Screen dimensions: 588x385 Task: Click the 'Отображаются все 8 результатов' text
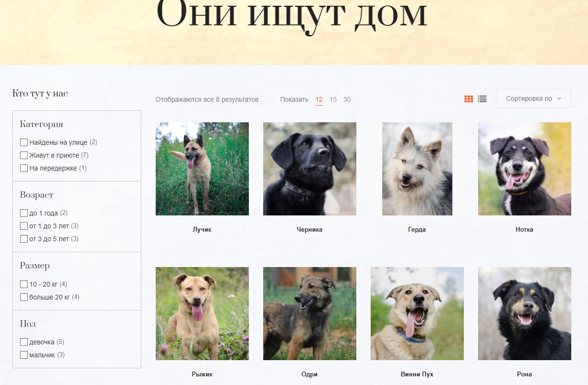[207, 99]
